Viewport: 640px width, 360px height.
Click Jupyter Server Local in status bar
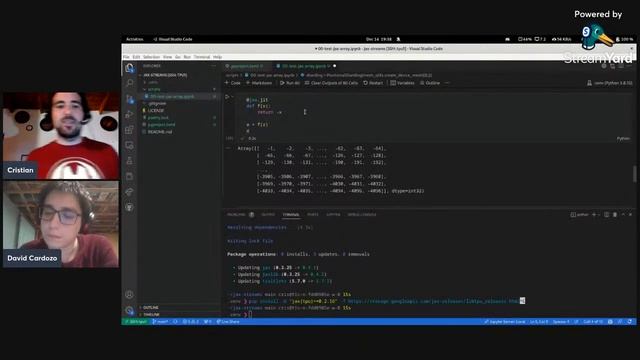pyautogui.click(x=505, y=322)
